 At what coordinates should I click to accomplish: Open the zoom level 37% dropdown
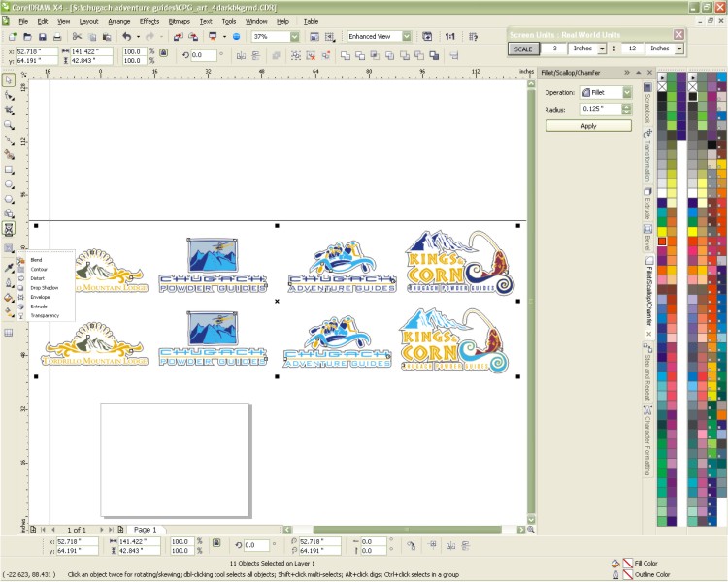[x=294, y=36]
